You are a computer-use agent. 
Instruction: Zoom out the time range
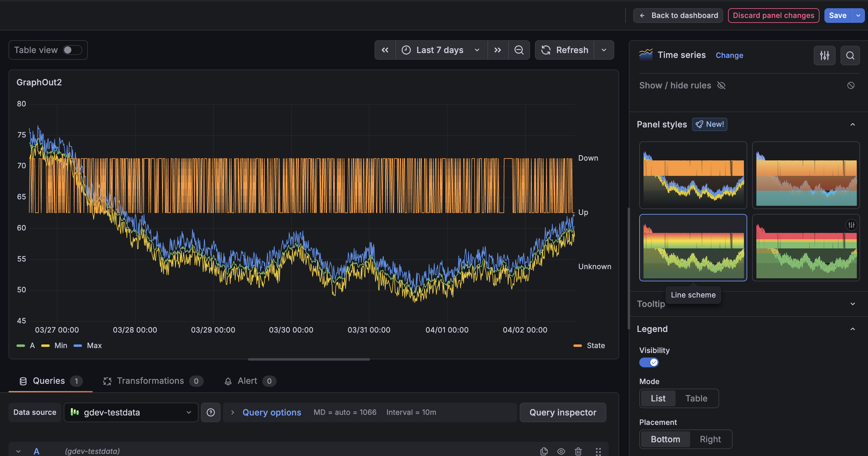click(519, 50)
